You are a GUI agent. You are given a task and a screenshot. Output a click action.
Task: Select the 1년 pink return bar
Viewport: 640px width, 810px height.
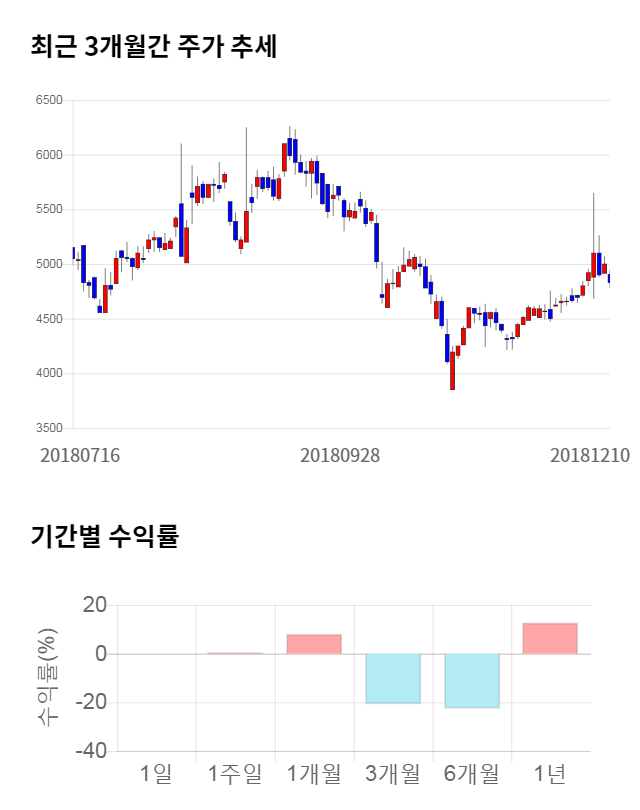[550, 638]
